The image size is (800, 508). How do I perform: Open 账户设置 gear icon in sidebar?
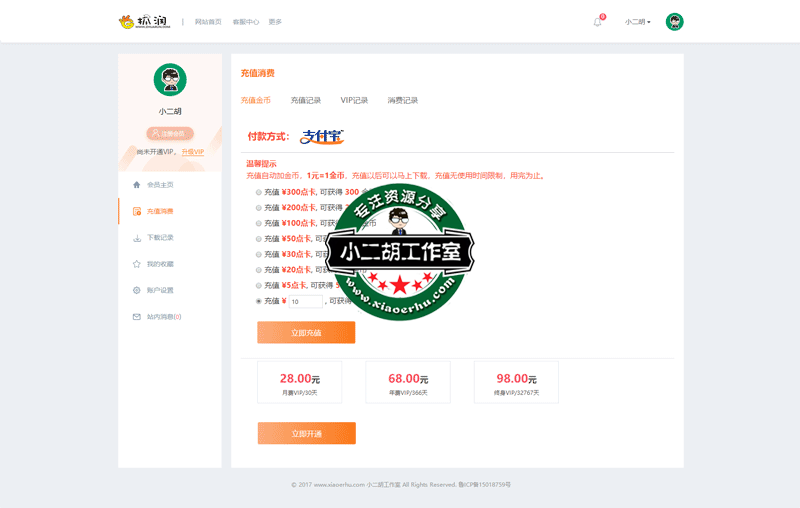tap(137, 290)
